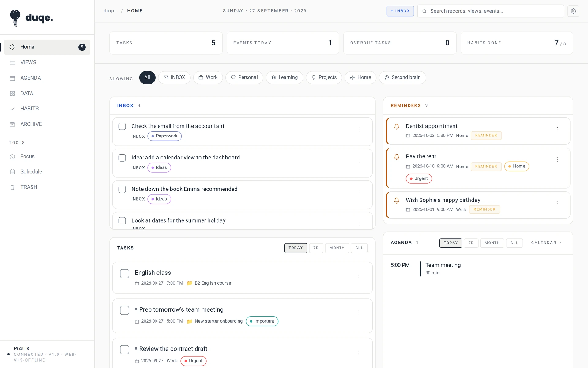
Task: Click the duqe balloon logo
Action: [15, 18]
